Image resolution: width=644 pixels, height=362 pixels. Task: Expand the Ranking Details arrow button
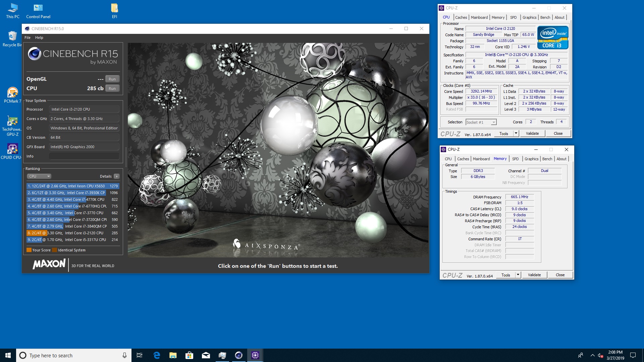[116, 176]
